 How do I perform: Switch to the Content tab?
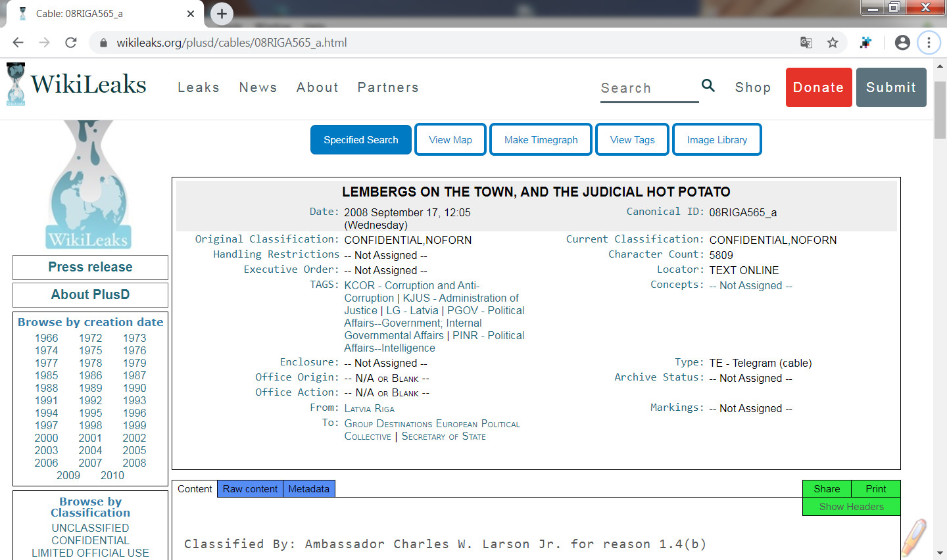pos(195,489)
